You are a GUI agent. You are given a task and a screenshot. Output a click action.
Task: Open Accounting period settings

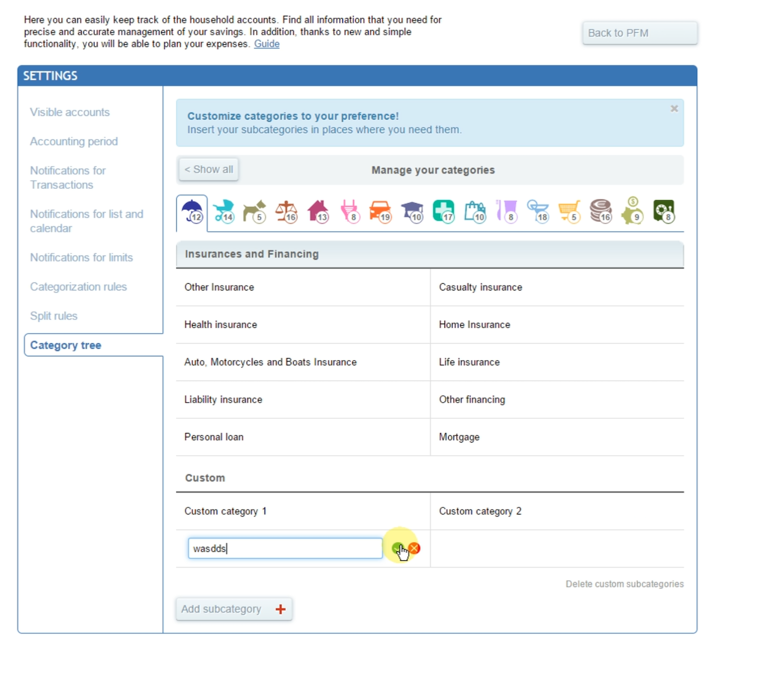click(74, 141)
